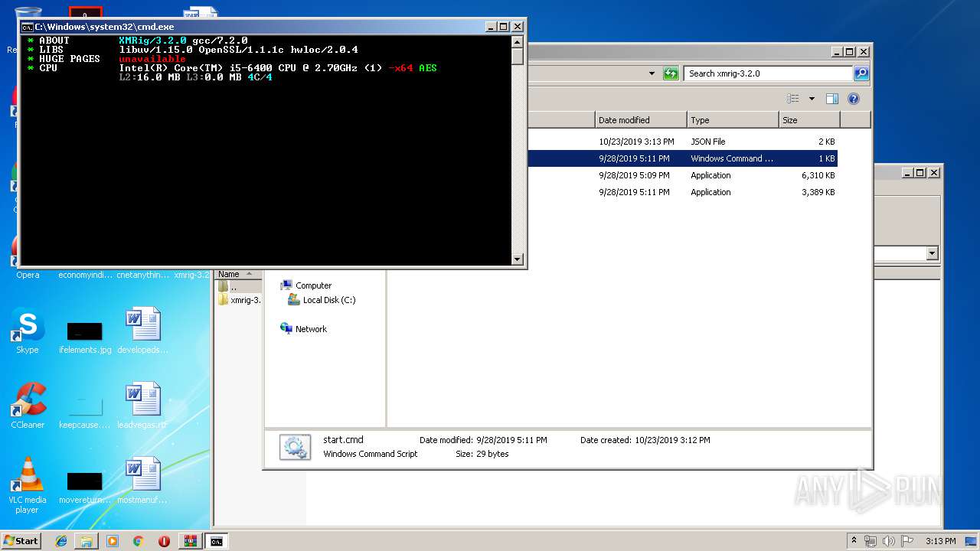Select the mostmanuf... Word document on desktop
This screenshot has width=980, height=551.
pos(143,481)
